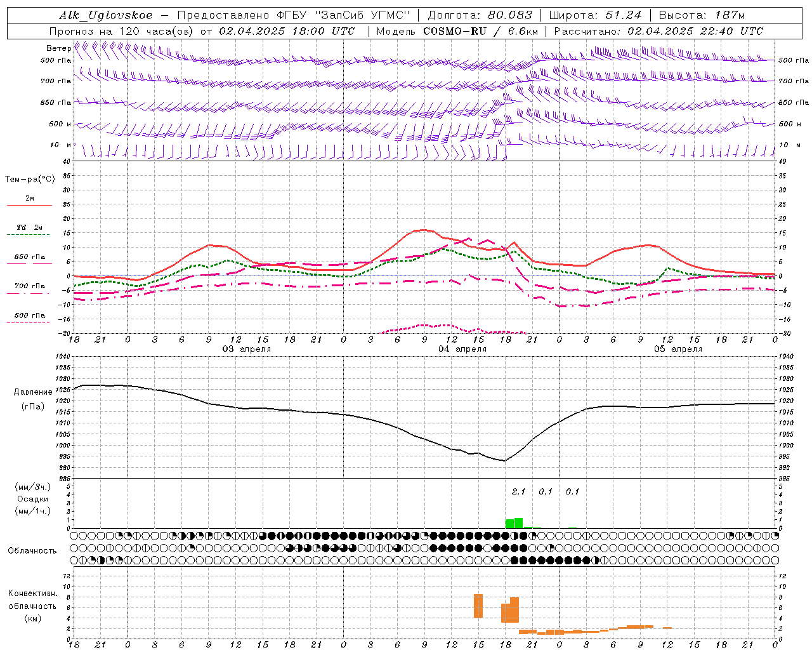Select the elevation text Высота: 187м

(x=702, y=15)
